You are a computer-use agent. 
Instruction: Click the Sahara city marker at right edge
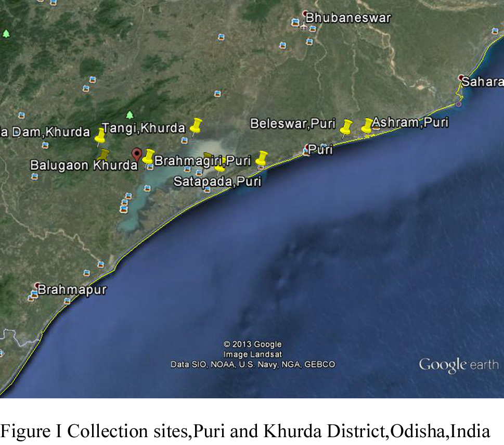pyautogui.click(x=461, y=78)
